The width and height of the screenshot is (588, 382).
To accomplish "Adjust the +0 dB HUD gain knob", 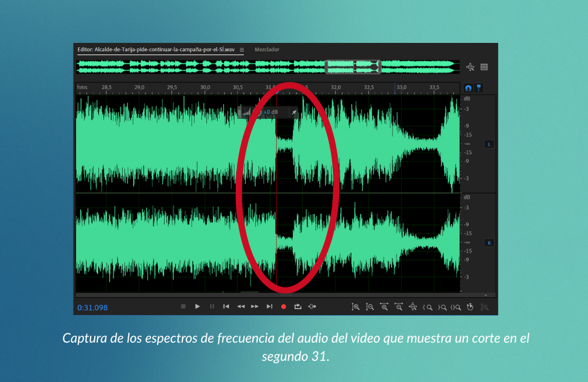I will 257,112.
